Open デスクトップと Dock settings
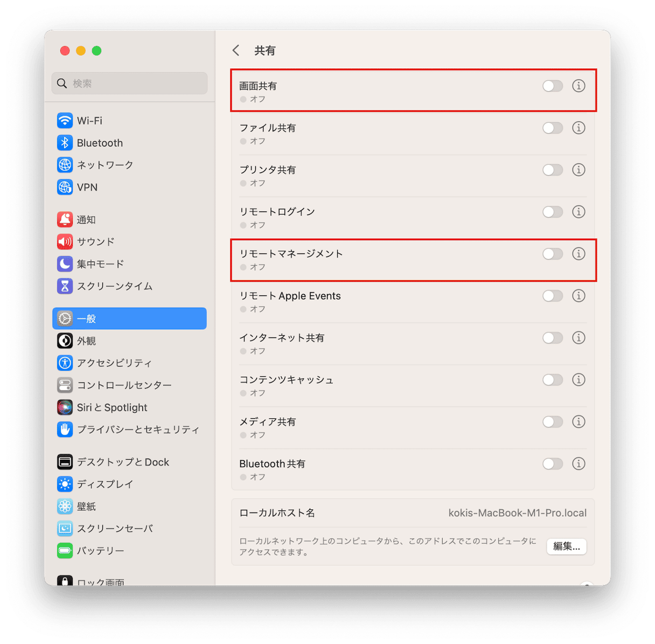Image resolution: width=655 pixels, height=644 pixels. 129,462
